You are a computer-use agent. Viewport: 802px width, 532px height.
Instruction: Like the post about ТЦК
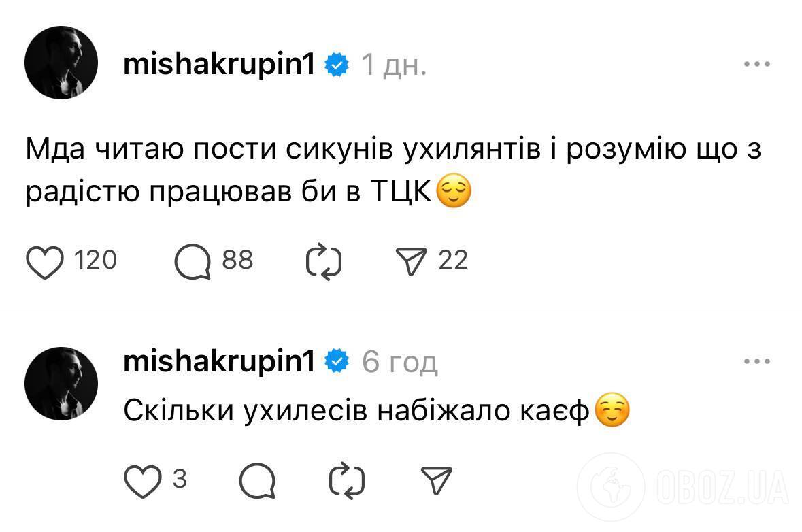pos(44,261)
